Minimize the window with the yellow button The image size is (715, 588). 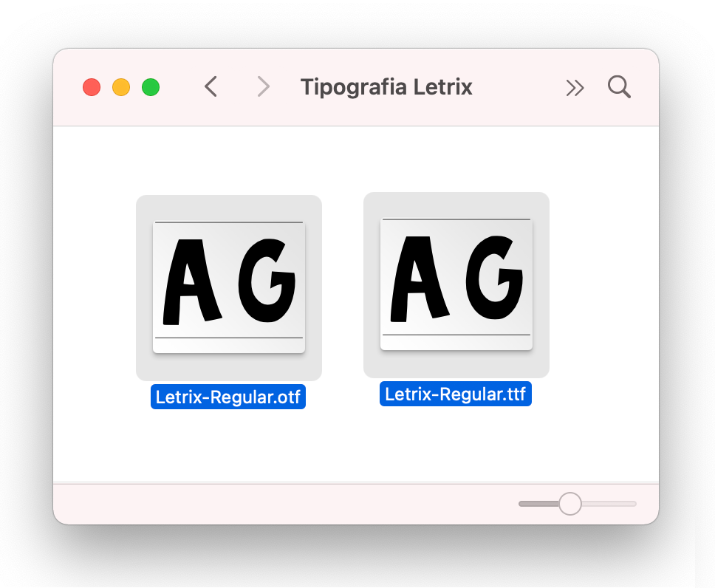(121, 87)
